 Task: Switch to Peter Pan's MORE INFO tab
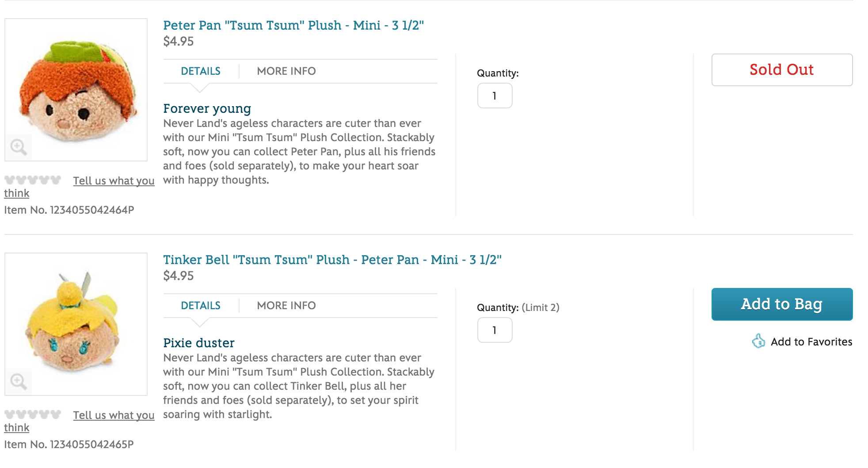pos(286,71)
